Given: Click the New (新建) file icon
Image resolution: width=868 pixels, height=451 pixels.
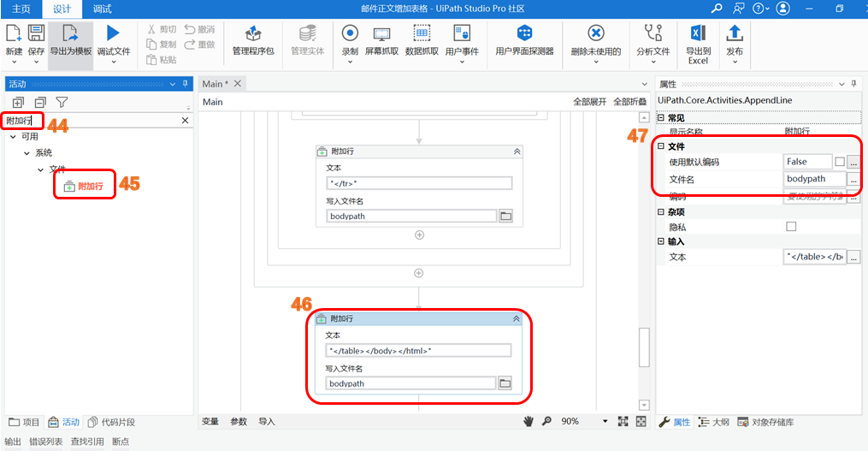Looking at the screenshot, I should pyautogui.click(x=14, y=33).
